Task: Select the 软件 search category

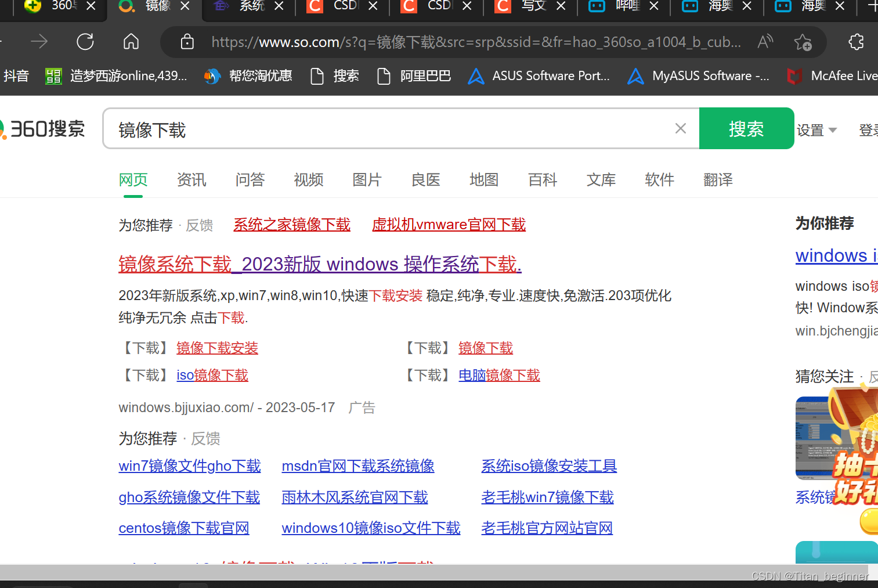Action: (660, 180)
